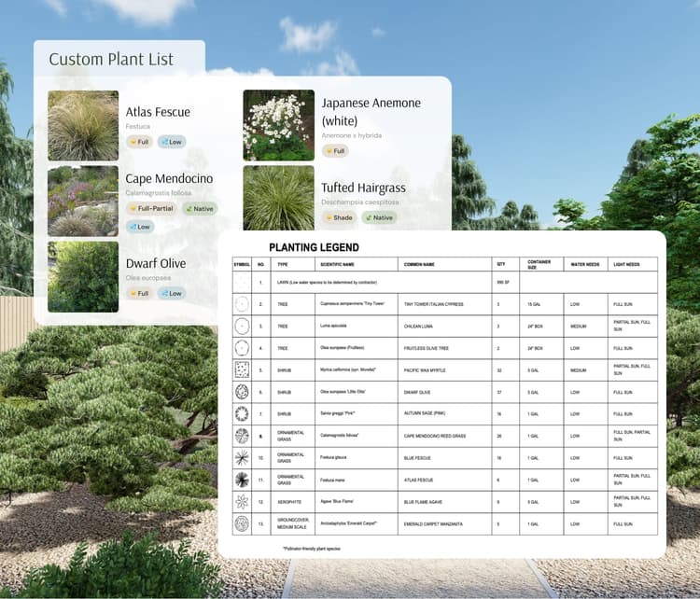Click the Tufted Hairgrass title

(363, 188)
